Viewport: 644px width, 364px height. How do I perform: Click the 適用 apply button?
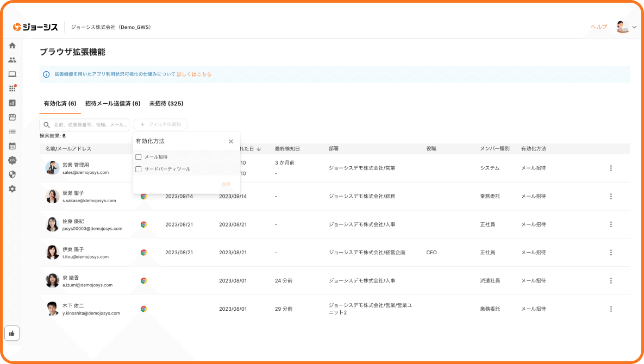pyautogui.click(x=226, y=184)
